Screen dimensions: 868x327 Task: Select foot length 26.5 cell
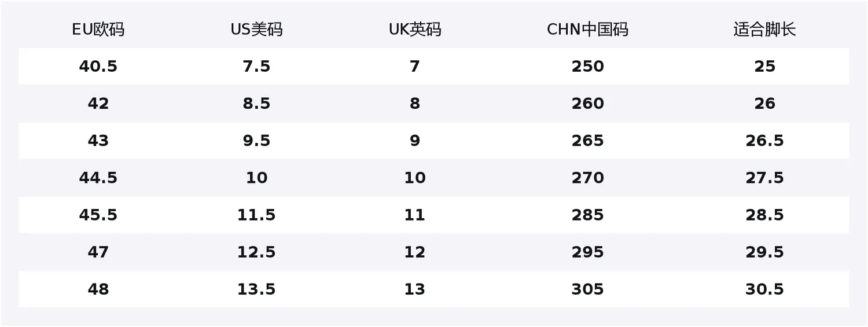[x=764, y=141]
